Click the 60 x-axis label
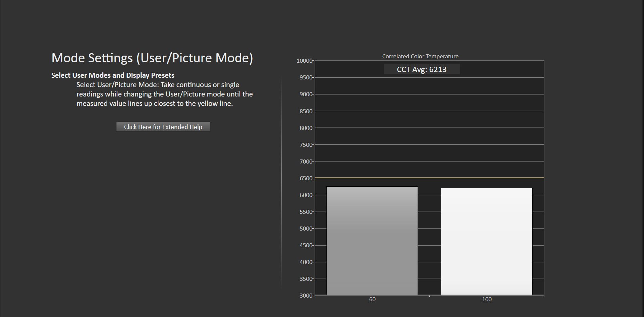 click(x=372, y=299)
